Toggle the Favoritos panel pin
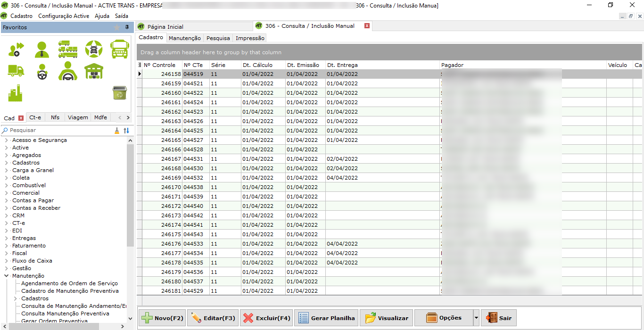 (127, 27)
